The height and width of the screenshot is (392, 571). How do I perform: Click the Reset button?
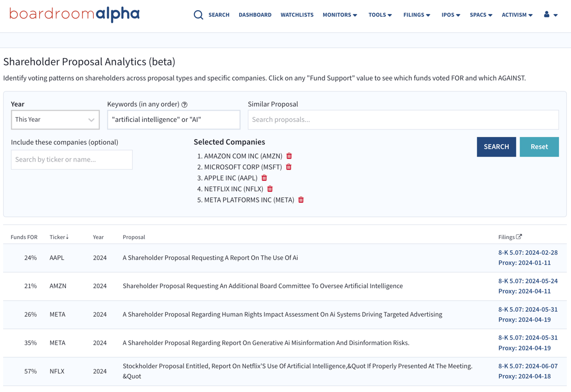click(x=539, y=146)
